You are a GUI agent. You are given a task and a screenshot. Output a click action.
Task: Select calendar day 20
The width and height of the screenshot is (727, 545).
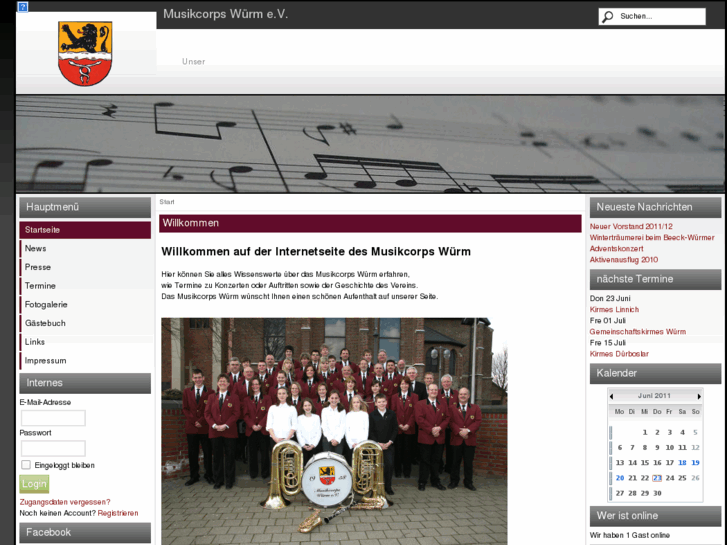[x=620, y=478]
